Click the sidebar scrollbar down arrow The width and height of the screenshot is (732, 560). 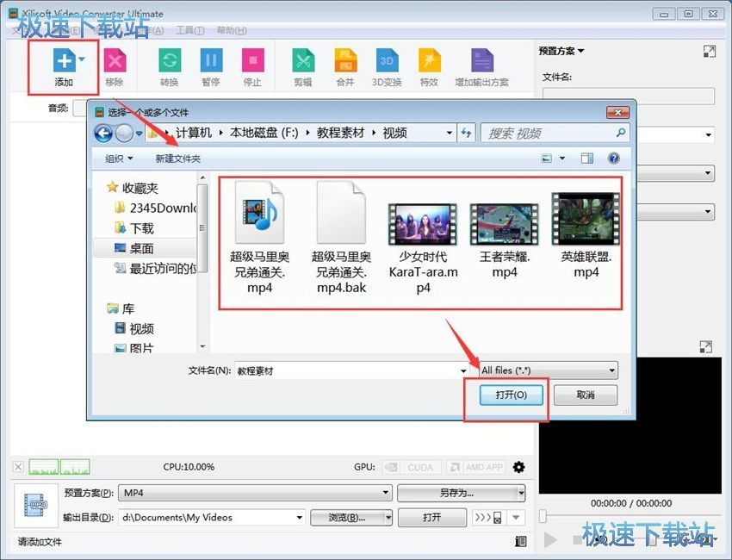(x=202, y=346)
